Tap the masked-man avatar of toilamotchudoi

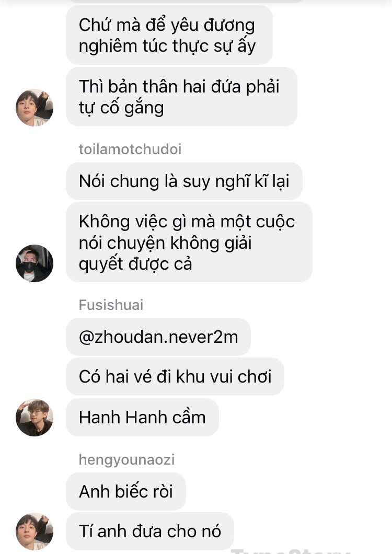[34, 263]
